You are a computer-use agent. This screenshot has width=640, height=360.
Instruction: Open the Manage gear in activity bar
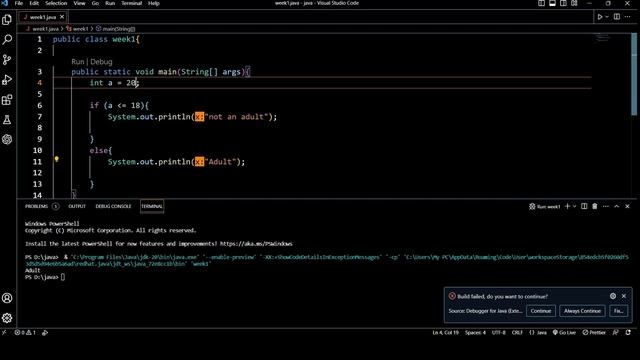(x=7, y=318)
